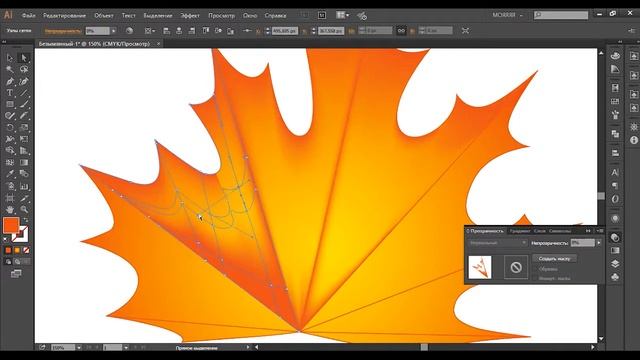Click the search field in title bar
Screen dimensions: 640x360
click(x=561, y=15)
